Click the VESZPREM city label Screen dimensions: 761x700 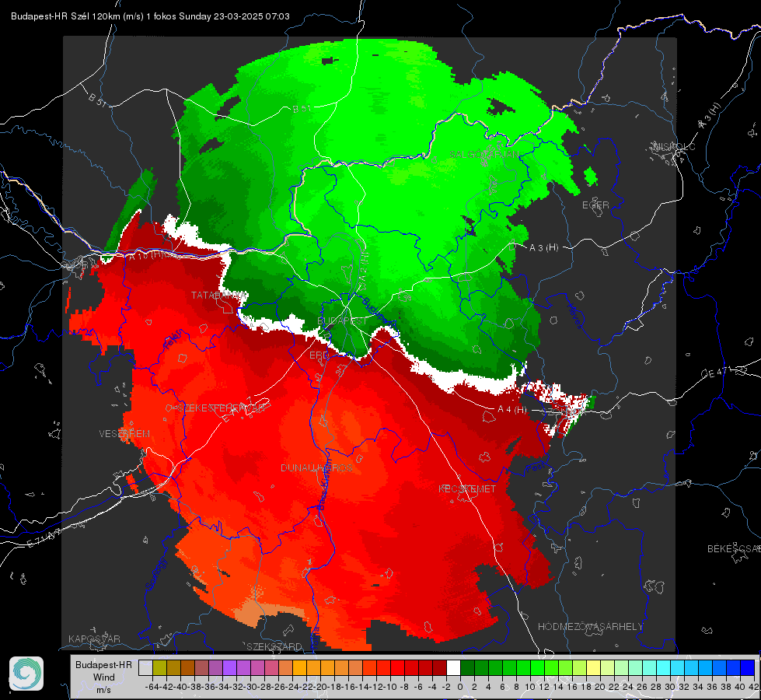pos(124,433)
